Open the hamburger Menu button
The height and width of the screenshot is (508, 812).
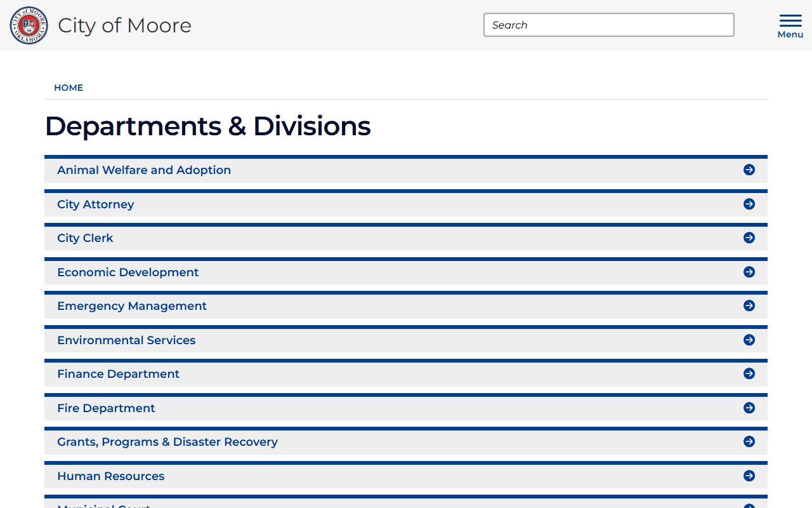point(790,26)
